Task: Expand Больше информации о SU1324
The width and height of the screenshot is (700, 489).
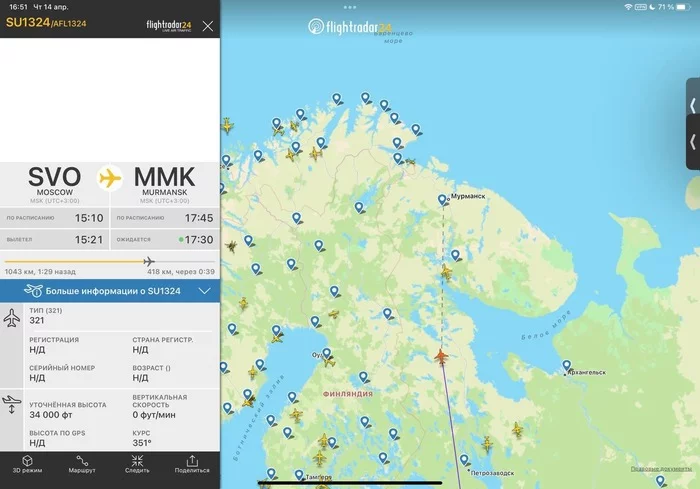Action: (110, 291)
